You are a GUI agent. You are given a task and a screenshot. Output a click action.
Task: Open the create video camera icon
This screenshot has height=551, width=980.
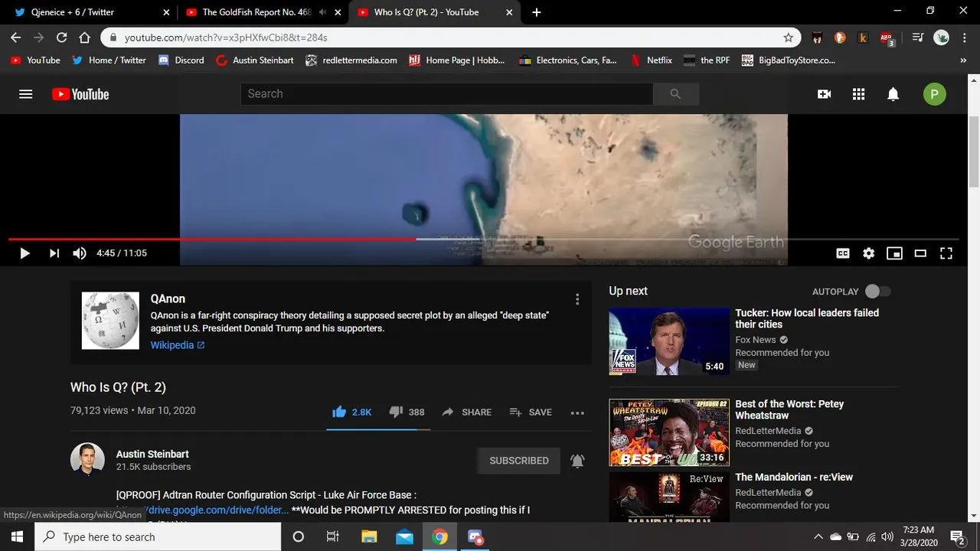click(824, 94)
